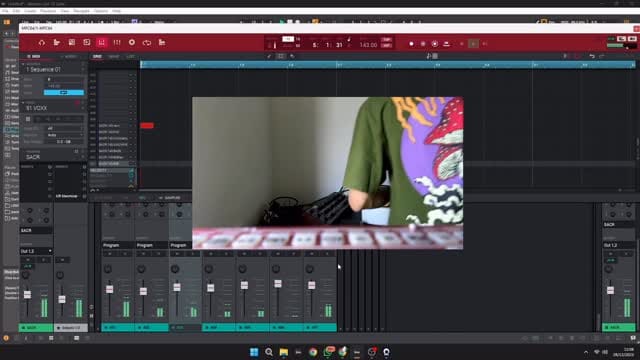Open File Explorer from the taskbar
Viewport: 640px width, 360px height.
pos(284,352)
